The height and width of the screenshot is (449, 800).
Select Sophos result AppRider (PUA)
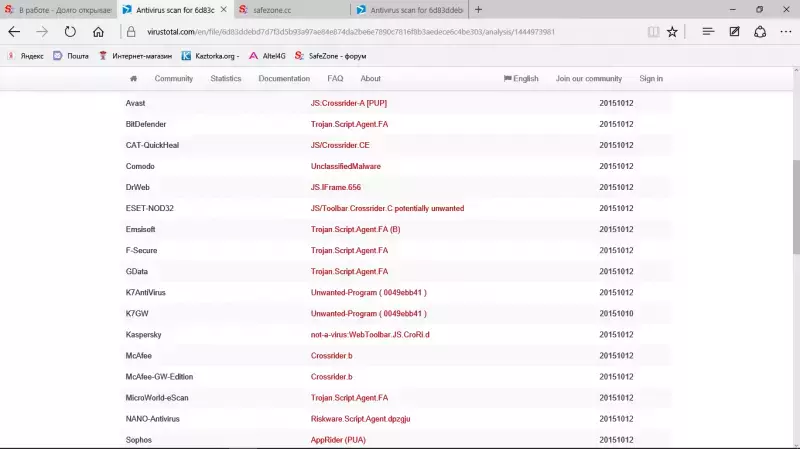click(338, 440)
